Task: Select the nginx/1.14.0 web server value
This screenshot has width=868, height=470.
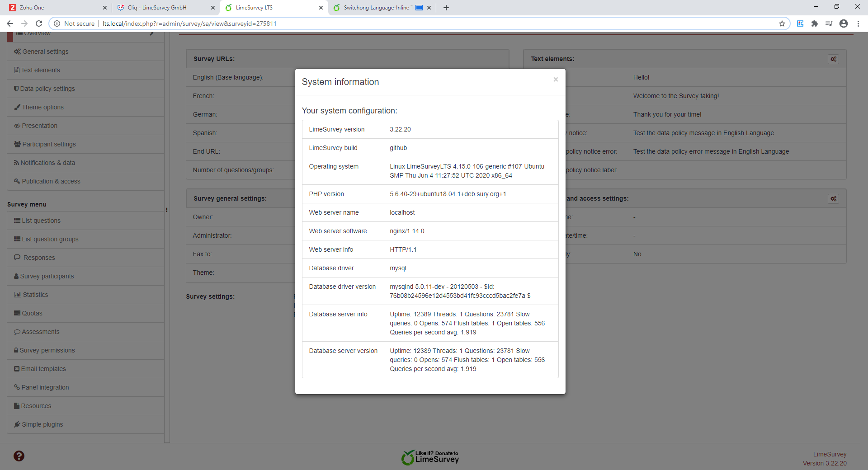Action: pyautogui.click(x=407, y=231)
